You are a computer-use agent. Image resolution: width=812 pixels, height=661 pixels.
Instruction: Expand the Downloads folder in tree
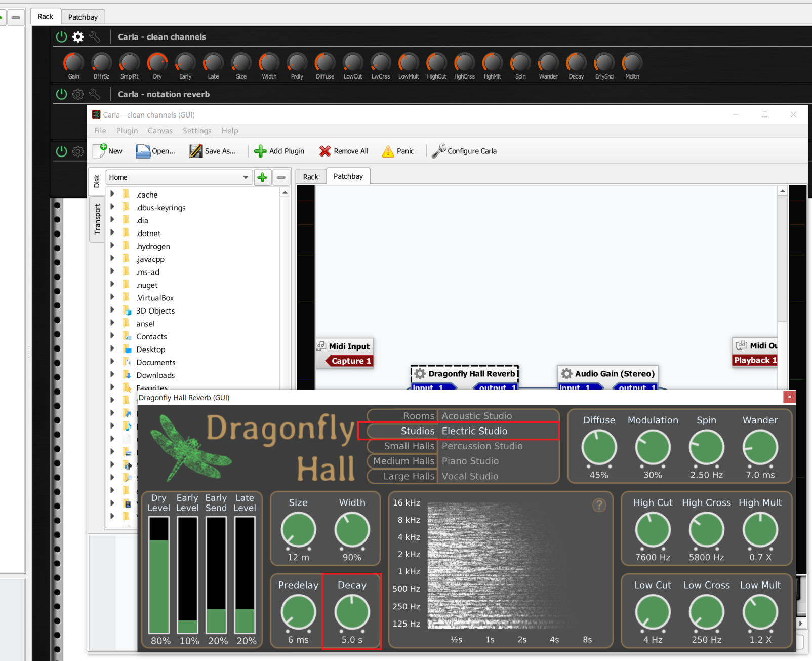click(112, 375)
